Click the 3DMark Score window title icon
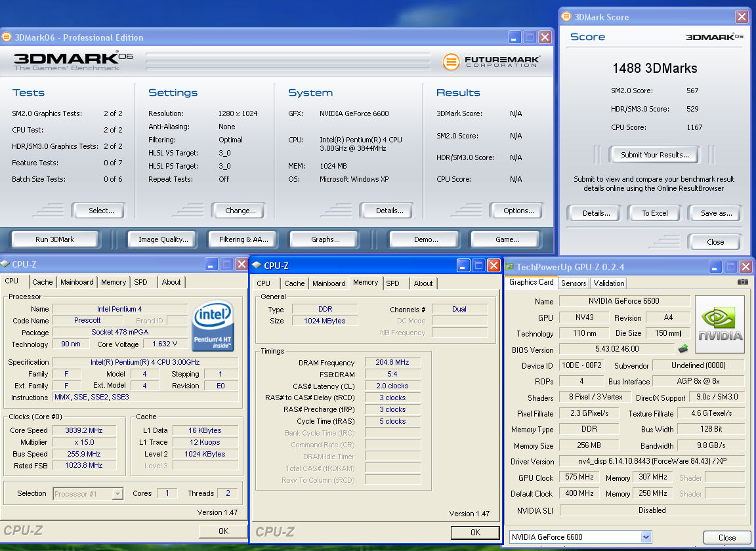Image resolution: width=756 pixels, height=551 pixels. 566,16
